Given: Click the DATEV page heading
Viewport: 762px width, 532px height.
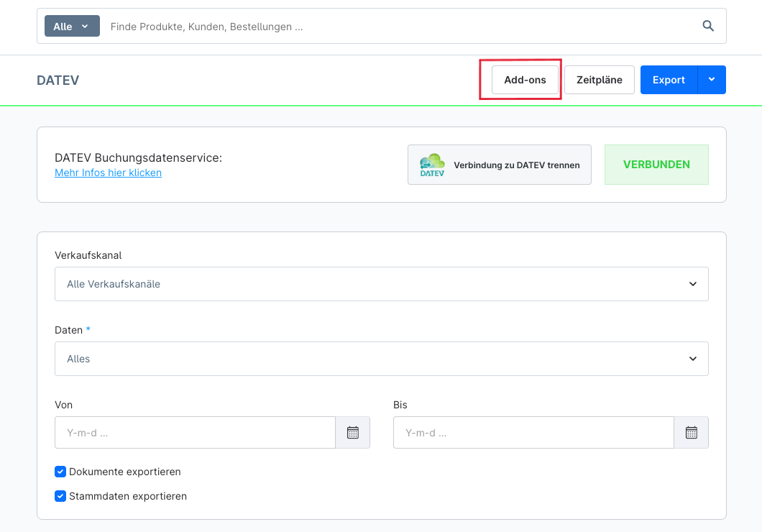Looking at the screenshot, I should coord(58,81).
